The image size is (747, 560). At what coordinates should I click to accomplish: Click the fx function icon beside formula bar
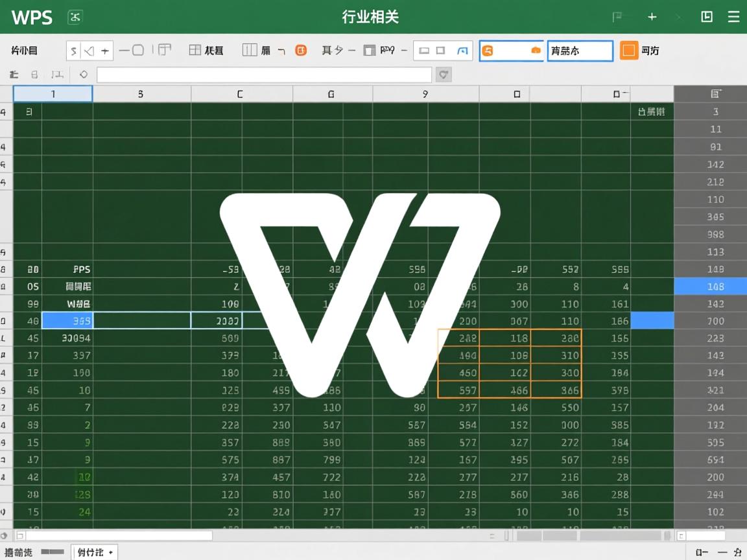[x=82, y=74]
